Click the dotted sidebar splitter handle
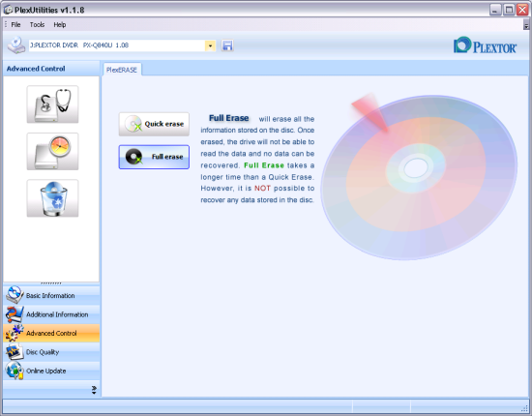 [x=51, y=283]
